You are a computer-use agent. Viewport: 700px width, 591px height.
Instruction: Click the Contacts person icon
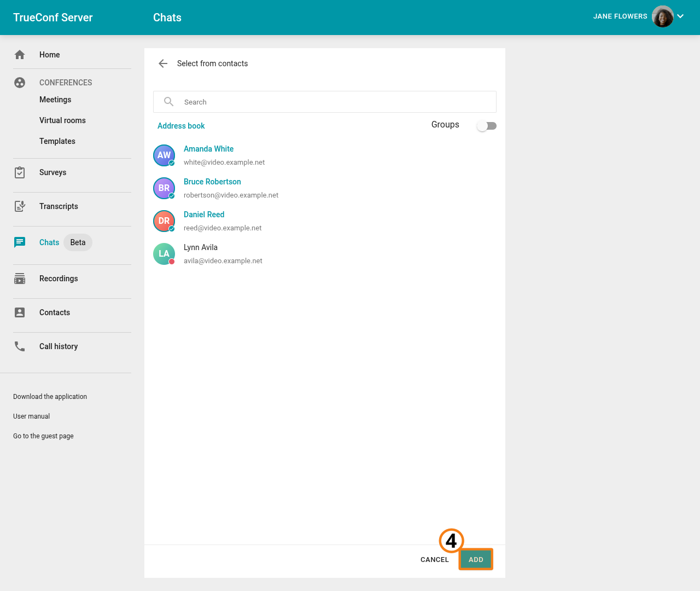pos(20,312)
